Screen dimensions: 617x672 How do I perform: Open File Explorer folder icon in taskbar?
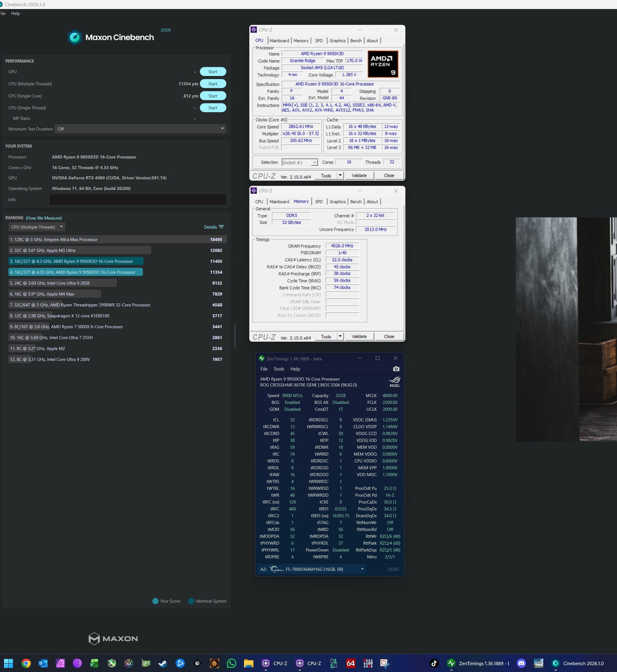click(248, 663)
